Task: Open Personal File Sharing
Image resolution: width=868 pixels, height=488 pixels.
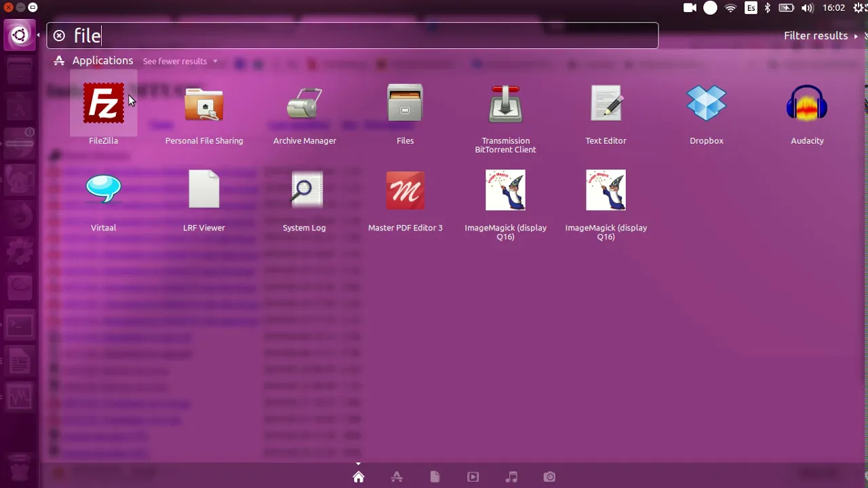Action: click(203, 104)
